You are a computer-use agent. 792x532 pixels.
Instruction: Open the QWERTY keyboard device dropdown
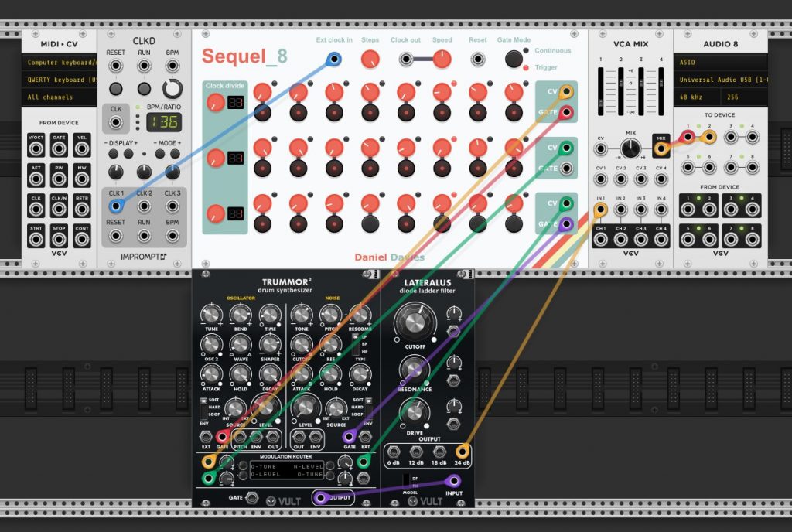tap(59, 80)
